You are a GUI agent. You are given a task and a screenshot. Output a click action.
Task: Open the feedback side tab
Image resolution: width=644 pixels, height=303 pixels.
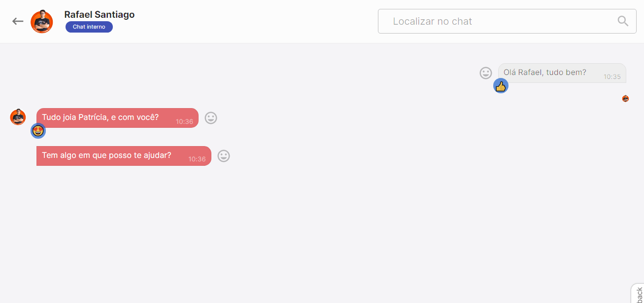pyautogui.click(x=638, y=294)
